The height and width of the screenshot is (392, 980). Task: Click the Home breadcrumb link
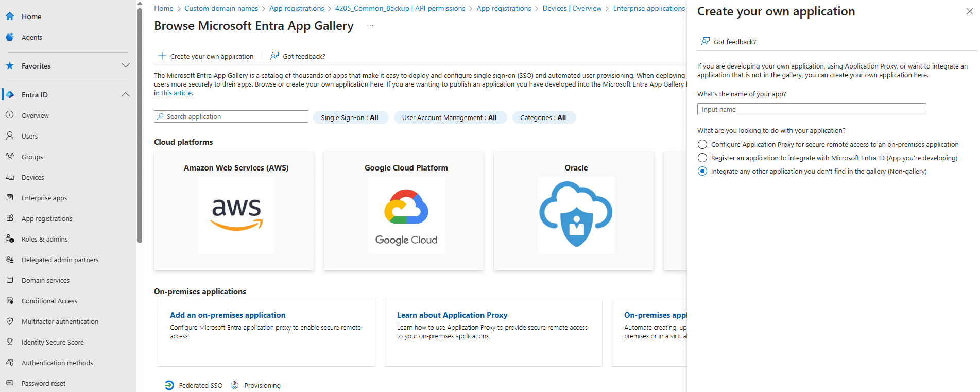pyautogui.click(x=164, y=8)
